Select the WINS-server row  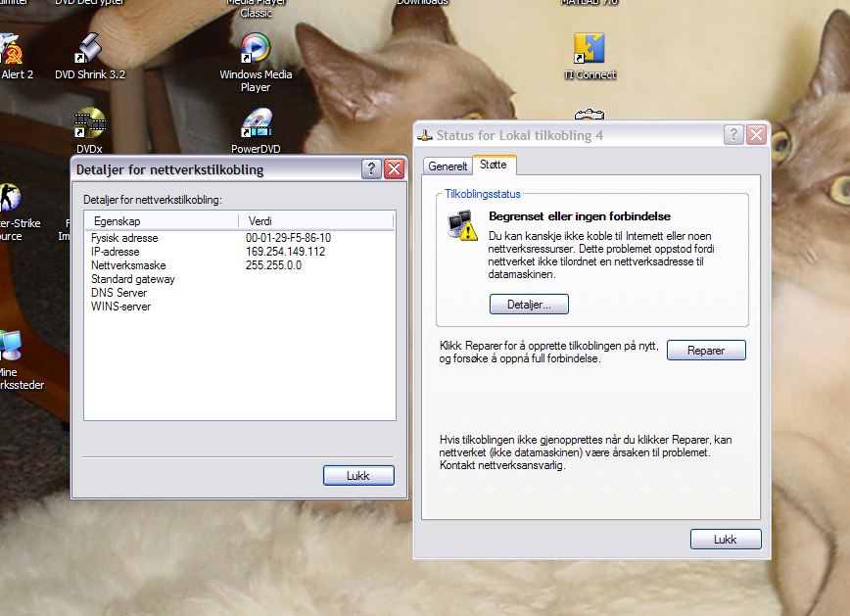click(x=240, y=307)
